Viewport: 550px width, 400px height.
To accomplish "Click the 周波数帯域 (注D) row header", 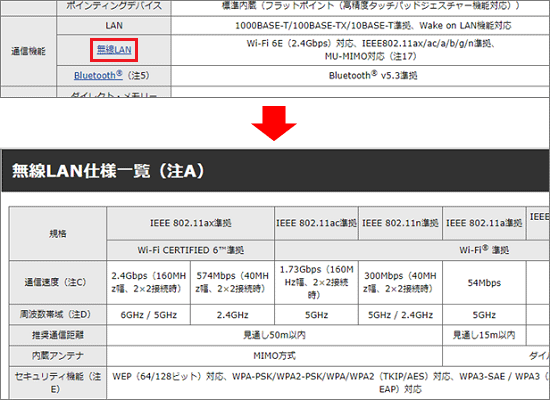I will pyautogui.click(x=58, y=315).
